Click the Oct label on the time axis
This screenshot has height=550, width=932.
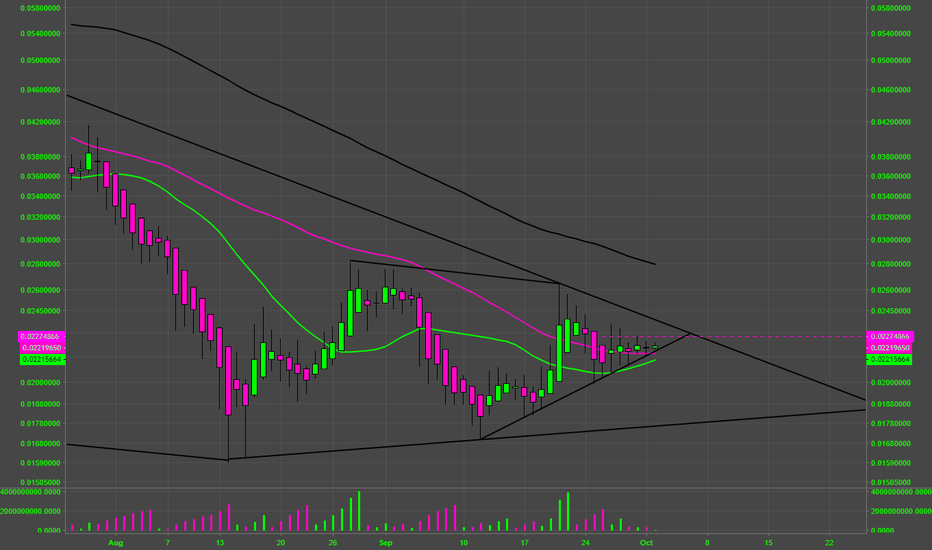[x=647, y=542]
